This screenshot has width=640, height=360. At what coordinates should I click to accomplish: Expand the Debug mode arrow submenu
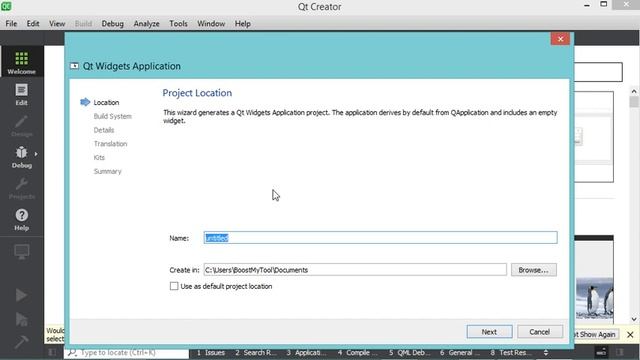tap(36, 154)
